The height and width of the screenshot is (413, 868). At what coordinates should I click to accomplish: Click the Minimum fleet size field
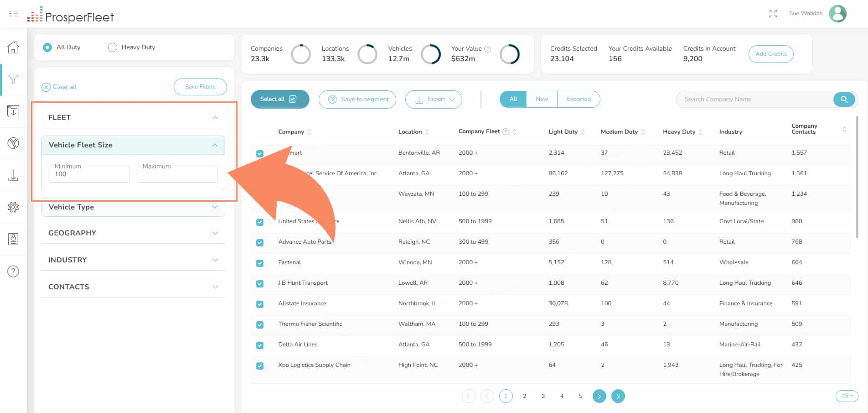89,174
